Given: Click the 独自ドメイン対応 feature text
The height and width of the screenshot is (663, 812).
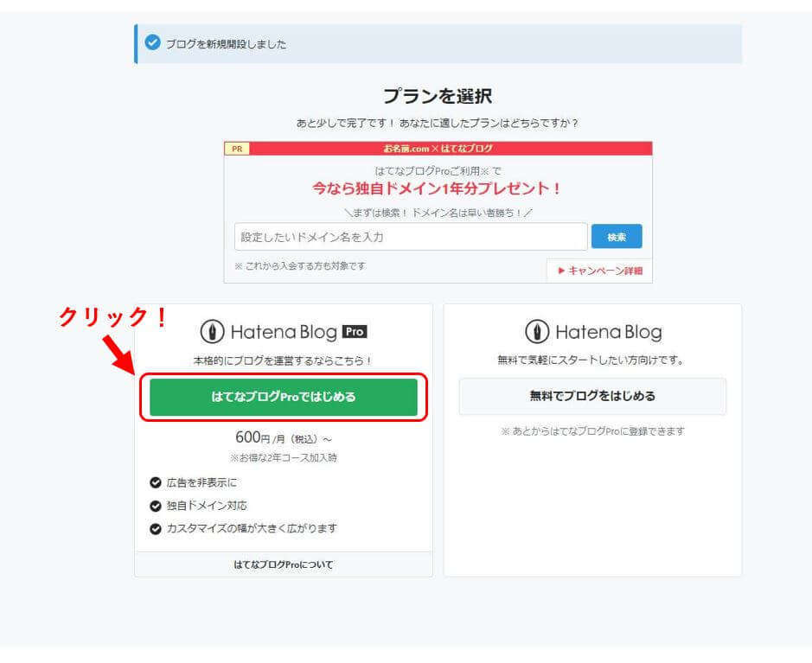Looking at the screenshot, I should click(207, 506).
